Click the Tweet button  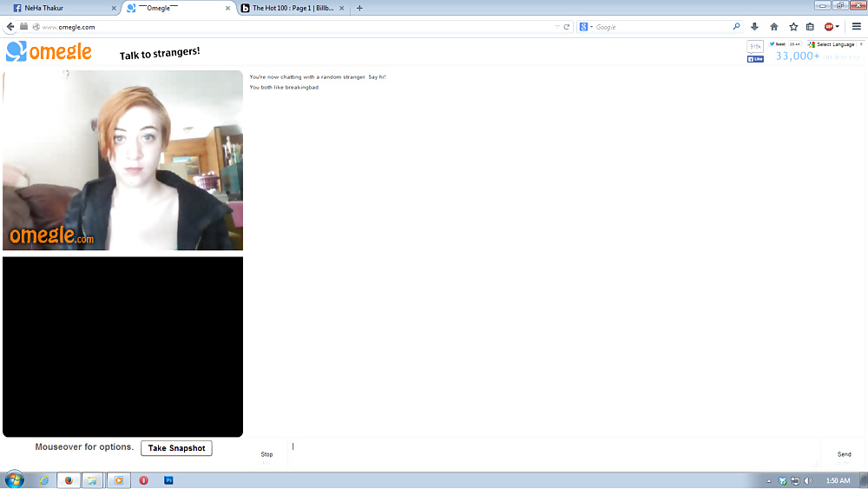[x=777, y=44]
